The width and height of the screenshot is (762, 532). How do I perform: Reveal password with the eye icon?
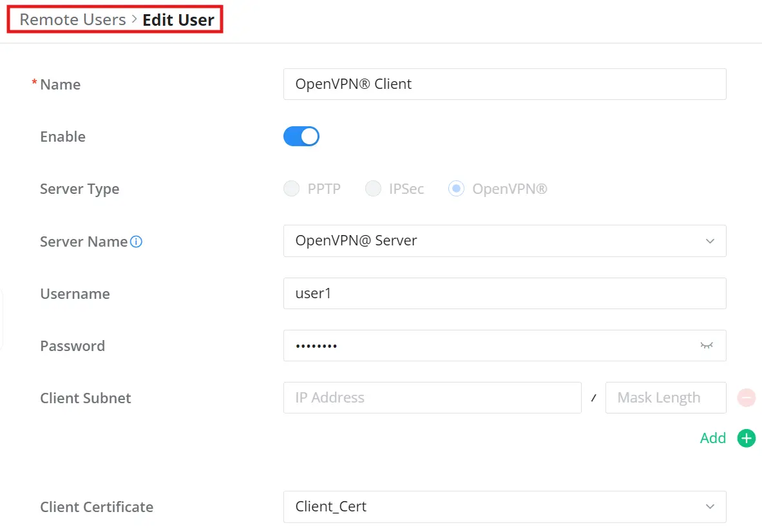(706, 345)
